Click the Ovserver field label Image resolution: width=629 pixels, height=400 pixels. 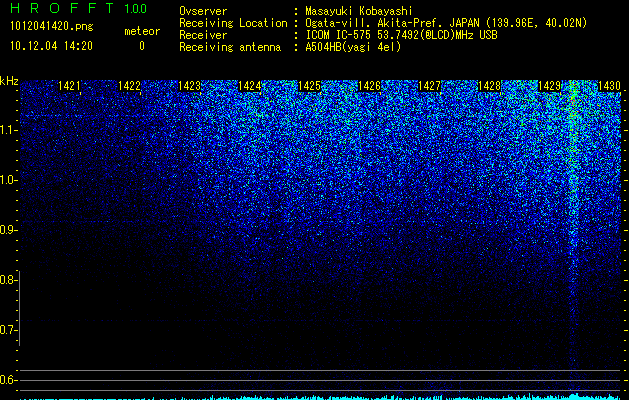pos(203,11)
